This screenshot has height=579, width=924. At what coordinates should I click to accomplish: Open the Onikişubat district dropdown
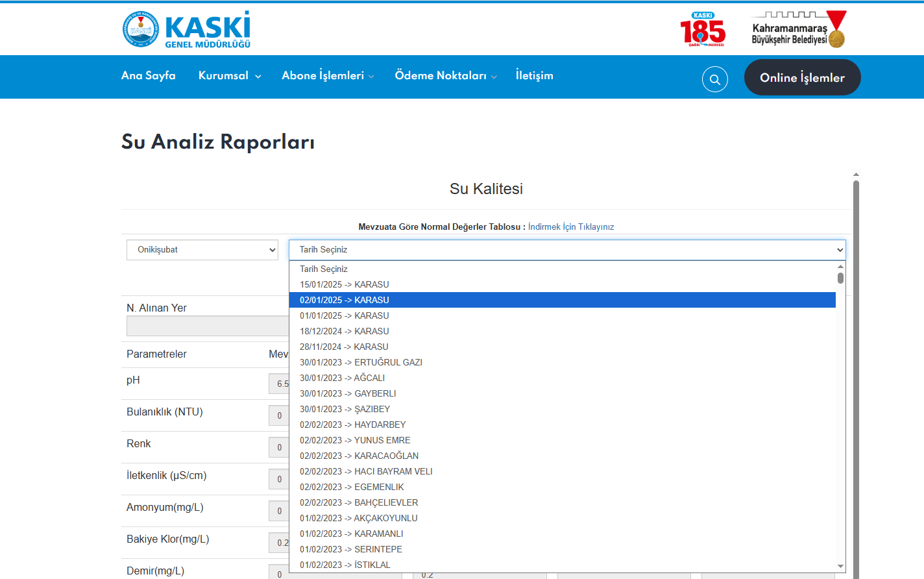pos(202,250)
